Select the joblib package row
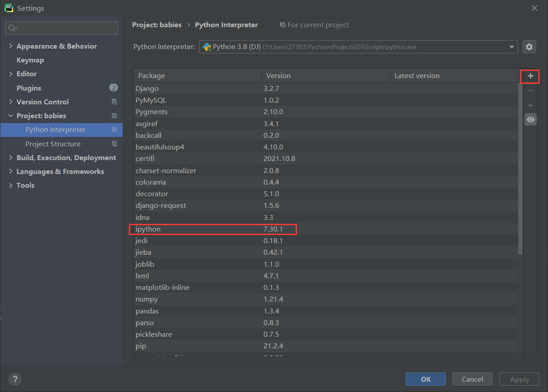The image size is (548, 392). [x=326, y=264]
